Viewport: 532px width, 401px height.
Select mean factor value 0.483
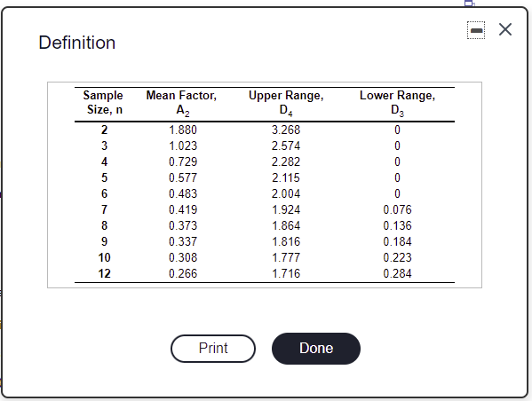(183, 193)
